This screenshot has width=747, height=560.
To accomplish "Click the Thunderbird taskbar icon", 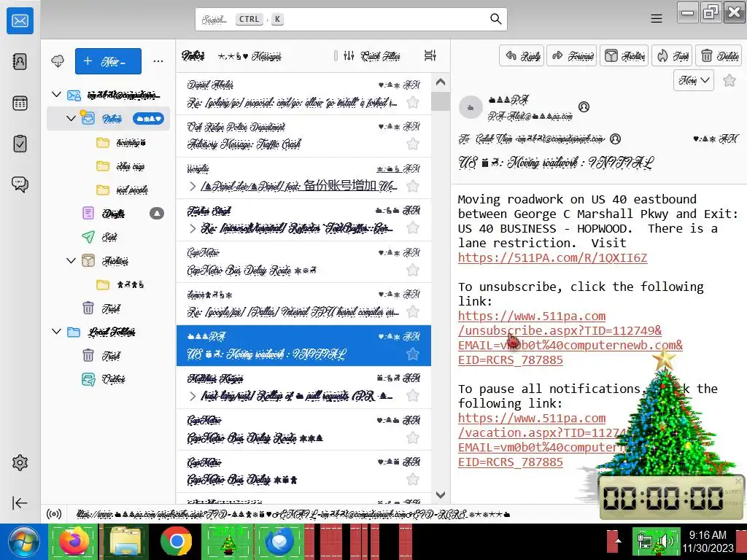I will pos(279,542).
